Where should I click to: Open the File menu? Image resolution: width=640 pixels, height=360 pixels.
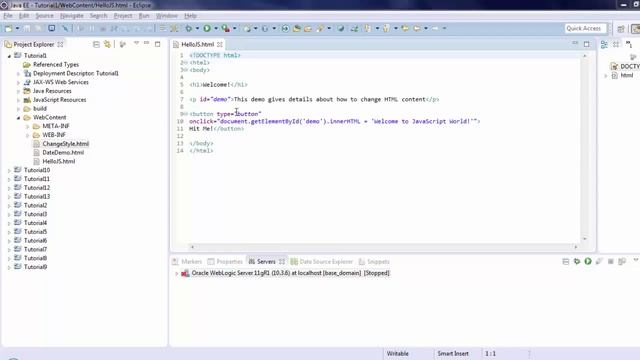coord(8,16)
